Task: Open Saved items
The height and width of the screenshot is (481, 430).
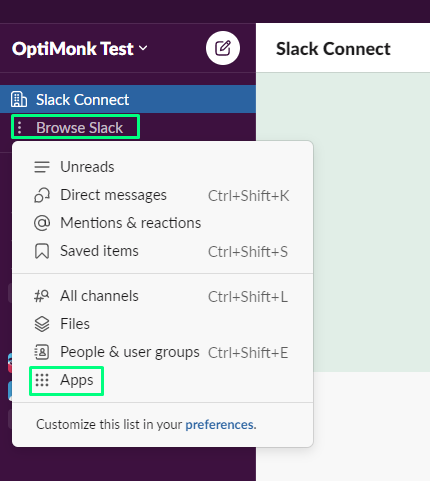Action: tap(163, 251)
